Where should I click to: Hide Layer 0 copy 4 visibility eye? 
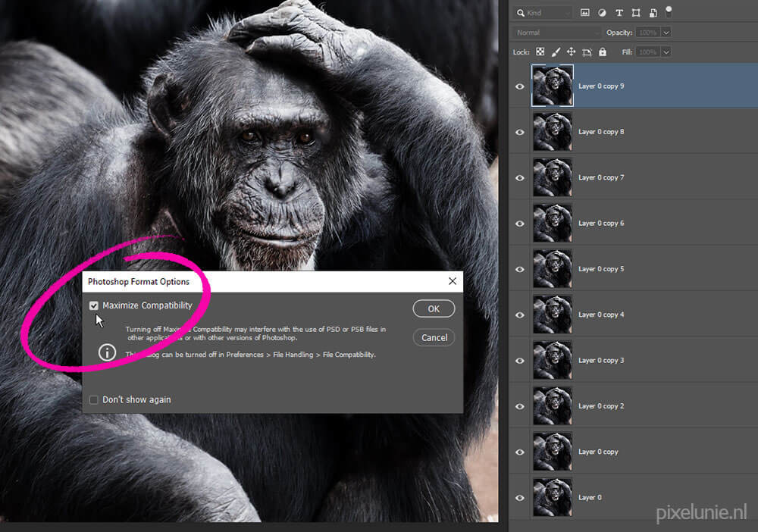click(x=520, y=315)
